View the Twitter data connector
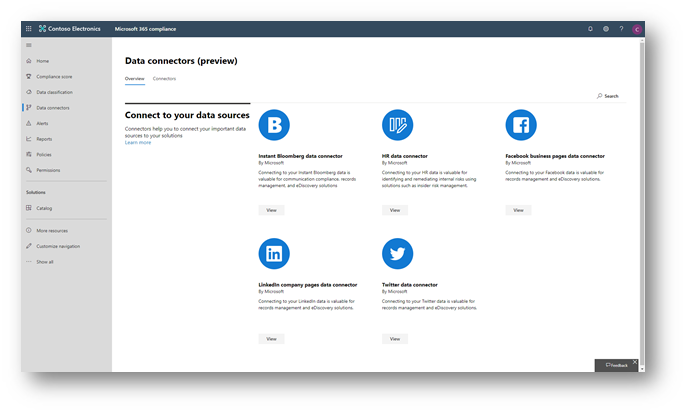 [395, 339]
